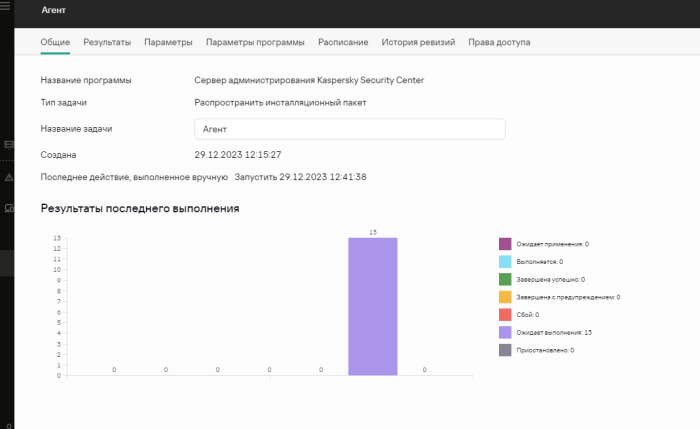Switch to the Права доступа tab

(499, 42)
